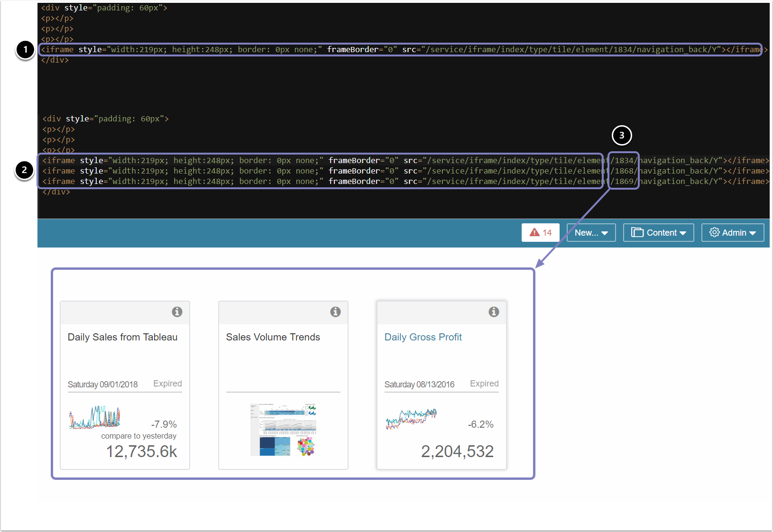
Task: Click the 12,735.6k sales value
Action: (x=141, y=451)
